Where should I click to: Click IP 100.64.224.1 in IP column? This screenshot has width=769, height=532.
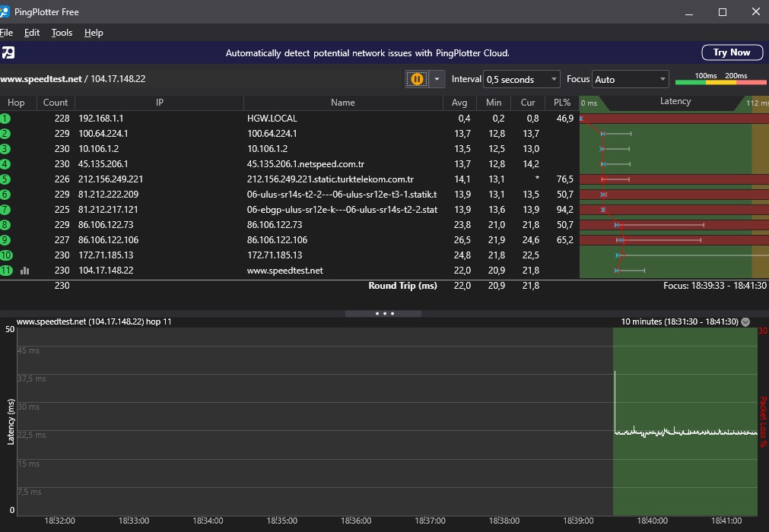pos(103,134)
